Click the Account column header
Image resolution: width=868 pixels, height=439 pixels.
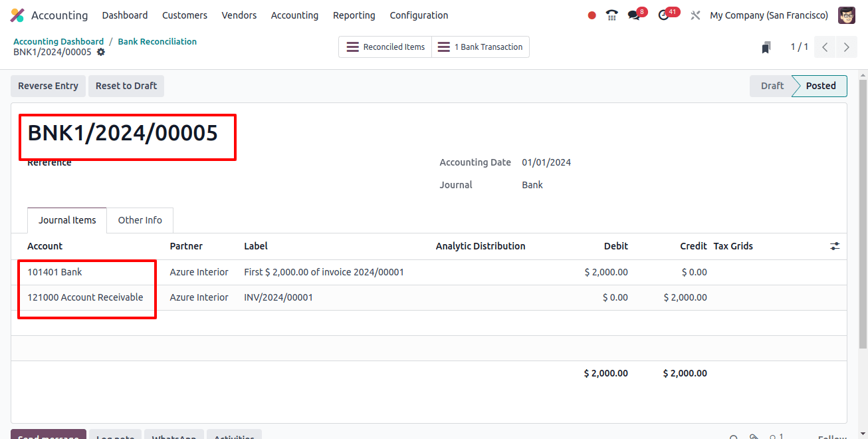click(x=45, y=246)
